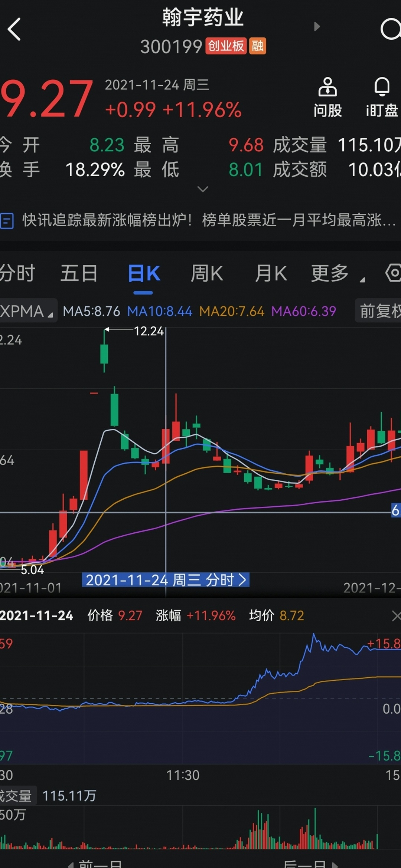Tap the current price 9.27

(x=47, y=99)
